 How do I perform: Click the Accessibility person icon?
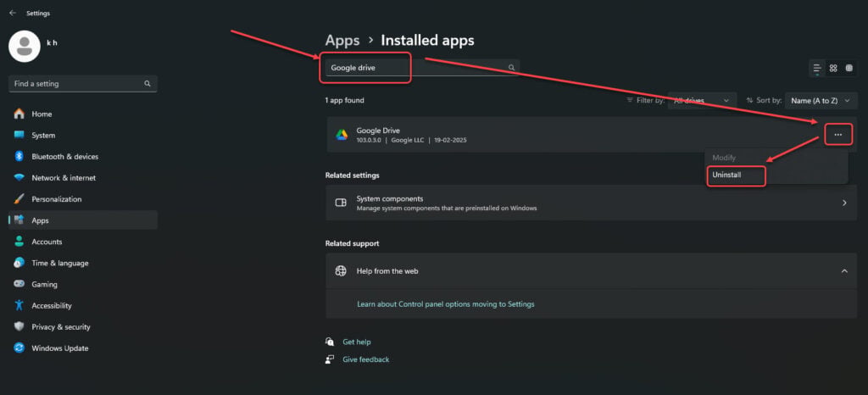19,305
